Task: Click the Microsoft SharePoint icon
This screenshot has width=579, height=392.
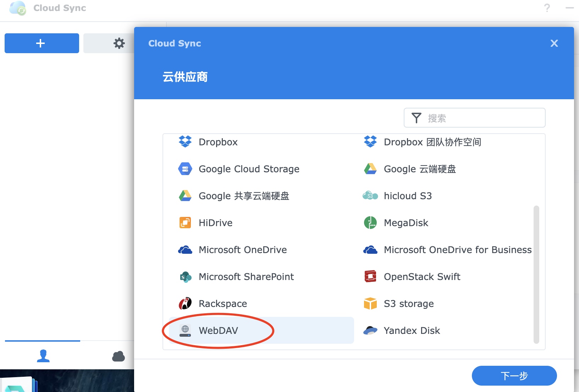Action: tap(186, 277)
